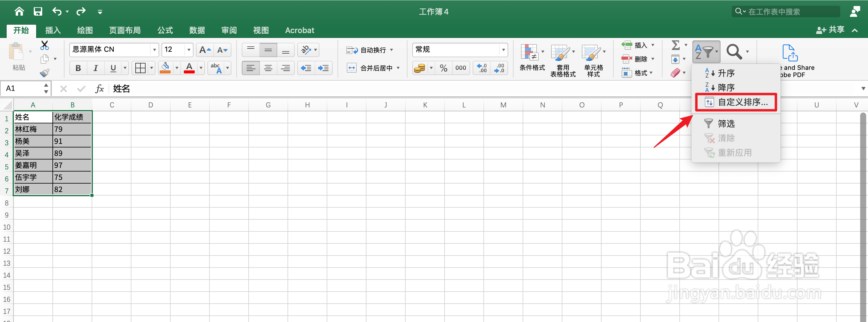Open the font size dropdown showing 12
This screenshot has width=868, height=322.
click(x=189, y=50)
